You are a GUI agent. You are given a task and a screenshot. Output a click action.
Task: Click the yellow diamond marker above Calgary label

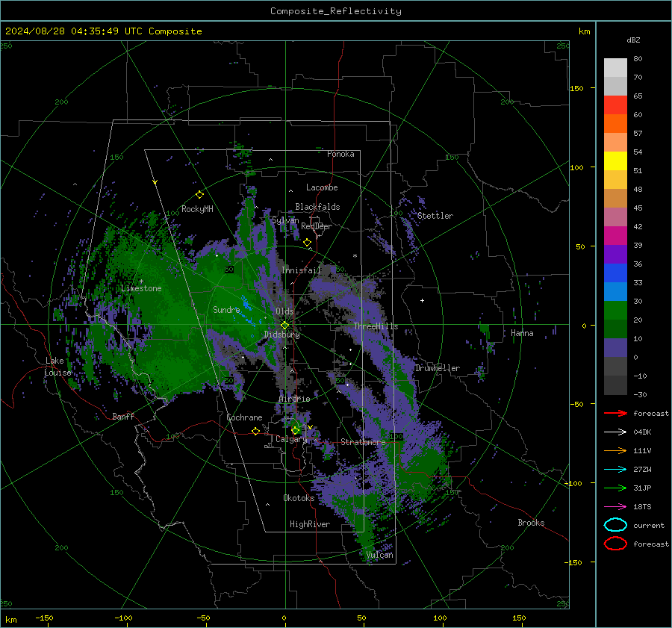(x=295, y=430)
